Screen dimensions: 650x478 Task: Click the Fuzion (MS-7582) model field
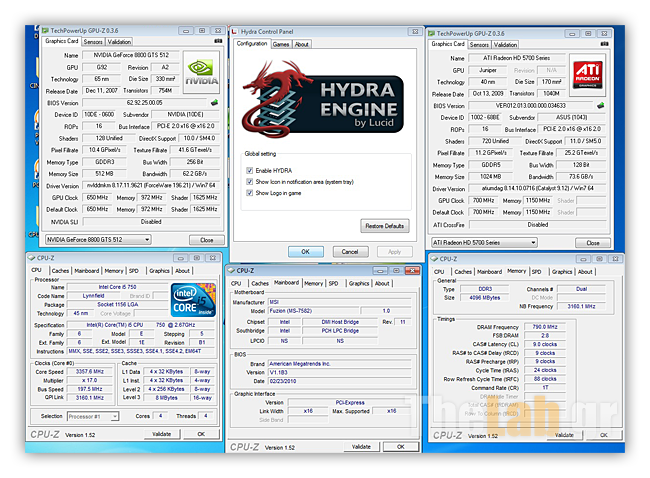click(x=313, y=311)
